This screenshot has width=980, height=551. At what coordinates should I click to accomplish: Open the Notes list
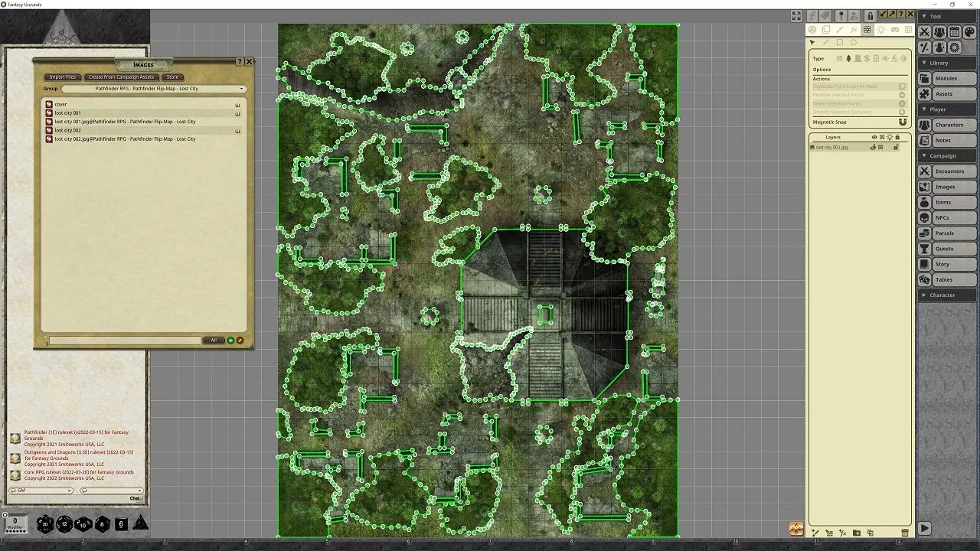(947, 140)
